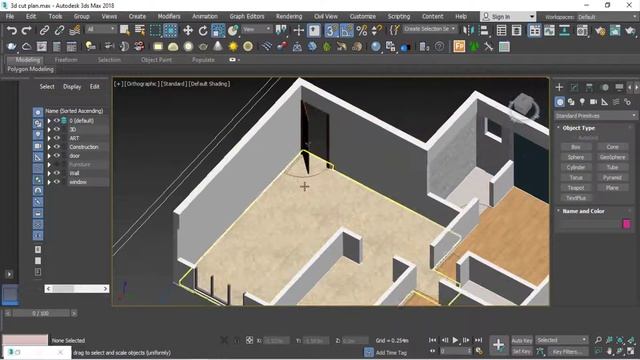
Task: Expand the 0 (default) layer
Action: 49,121
